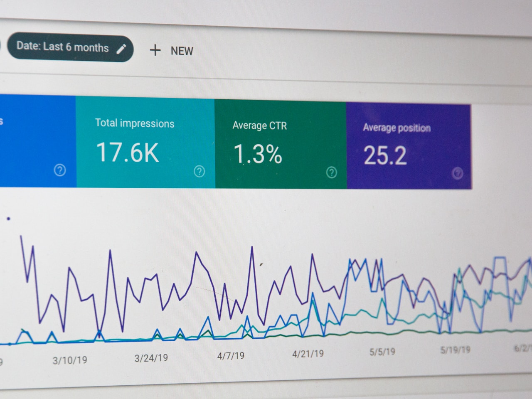The height and width of the screenshot is (399, 532).
Task: Click the pencil icon to edit date filter
Action: 121,49
